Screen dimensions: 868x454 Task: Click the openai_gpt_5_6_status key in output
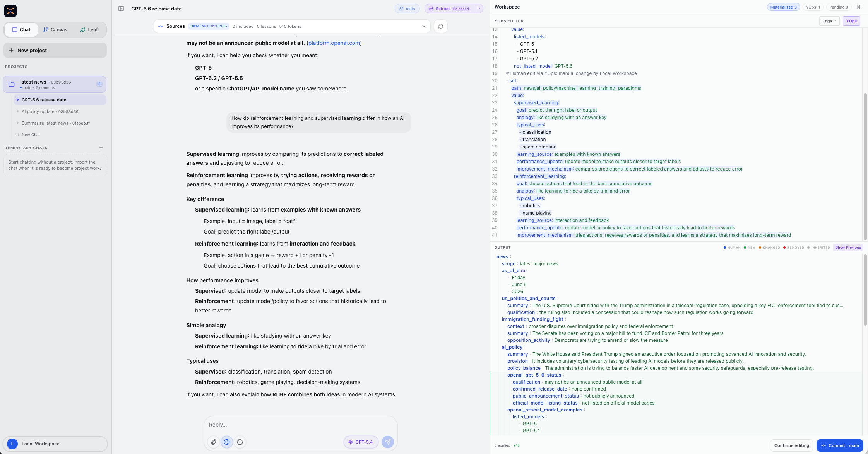pos(534,375)
